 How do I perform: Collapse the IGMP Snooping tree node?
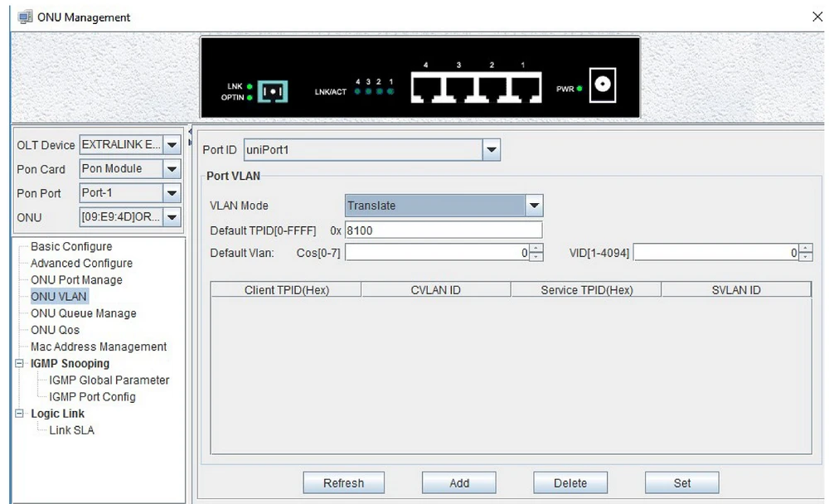20,364
